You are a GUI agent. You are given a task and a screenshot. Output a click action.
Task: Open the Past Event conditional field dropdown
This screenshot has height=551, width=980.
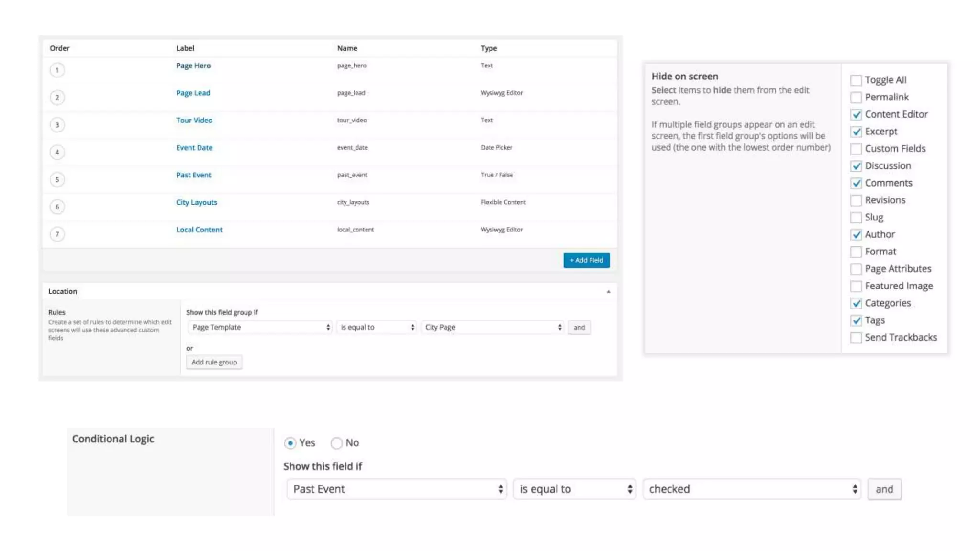click(397, 489)
